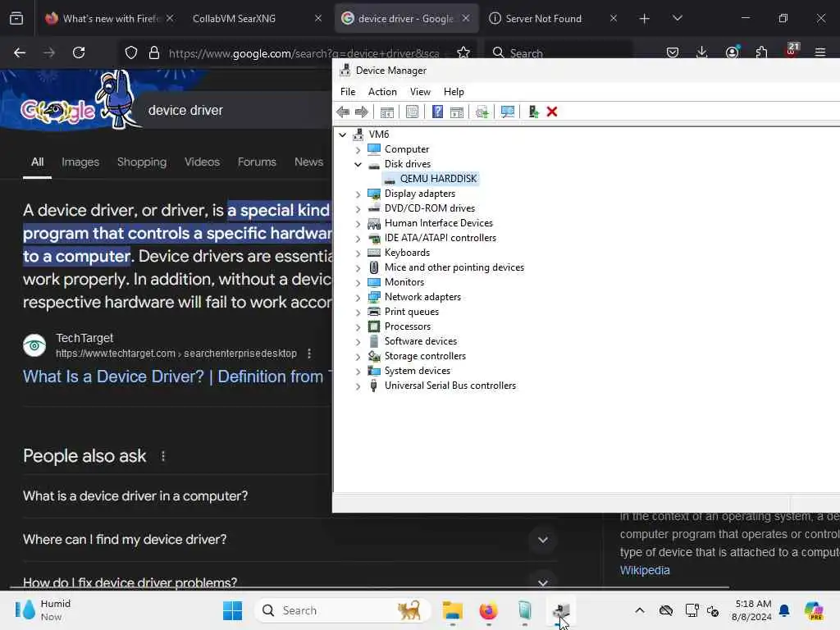Close the device driver Google tab
This screenshot has height=630, width=840.
click(466, 18)
